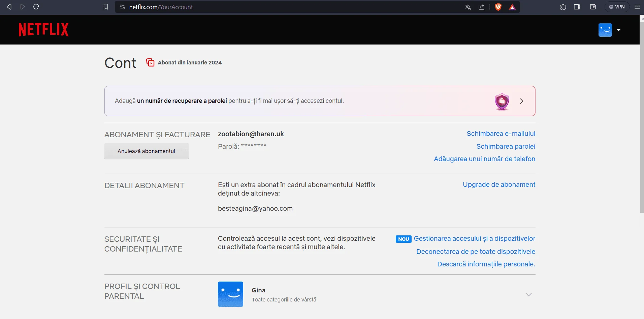This screenshot has height=319, width=644.
Task: Click the membership icon beside Abonat din ianuarie 2024
Action: (x=150, y=62)
